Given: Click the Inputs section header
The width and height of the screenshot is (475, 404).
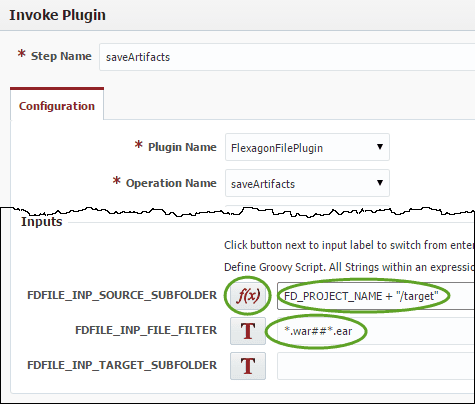Looking at the screenshot, I should pyautogui.click(x=42, y=222).
